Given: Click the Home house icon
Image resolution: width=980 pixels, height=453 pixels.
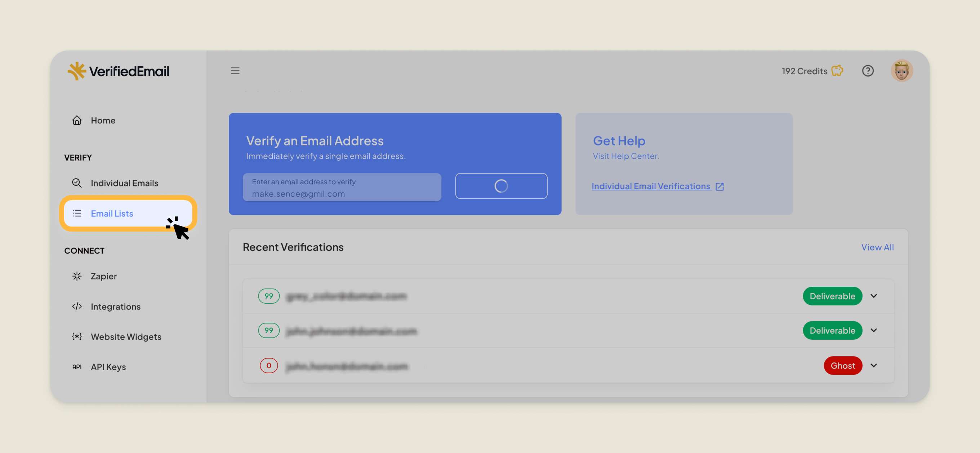Looking at the screenshot, I should point(77,120).
